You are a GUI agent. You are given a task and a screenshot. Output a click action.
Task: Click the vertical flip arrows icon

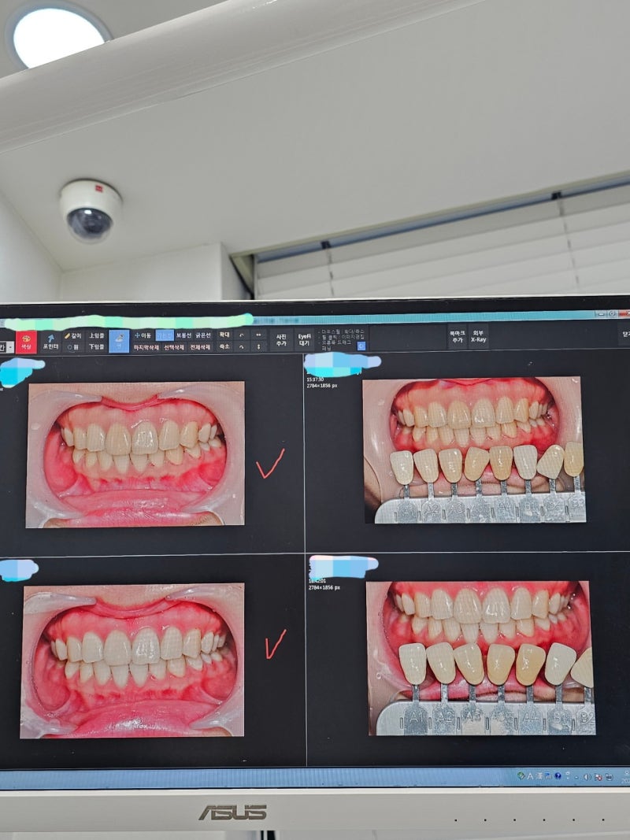259,347
